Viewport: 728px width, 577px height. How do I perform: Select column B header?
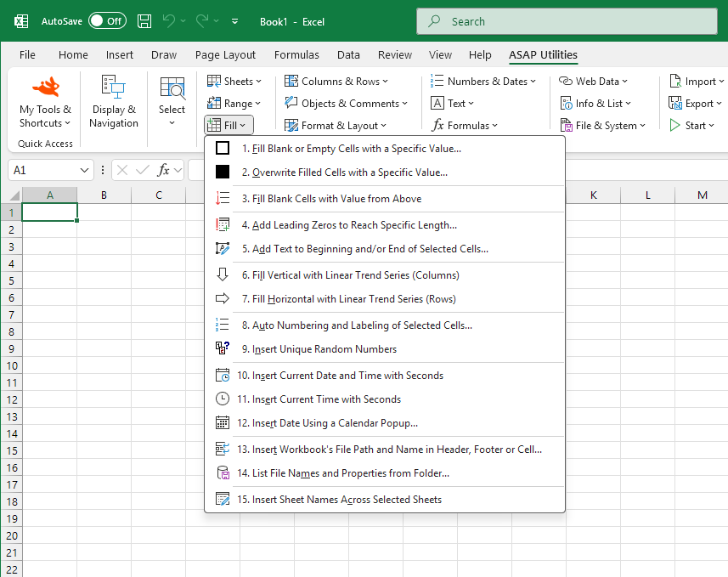pos(104,195)
